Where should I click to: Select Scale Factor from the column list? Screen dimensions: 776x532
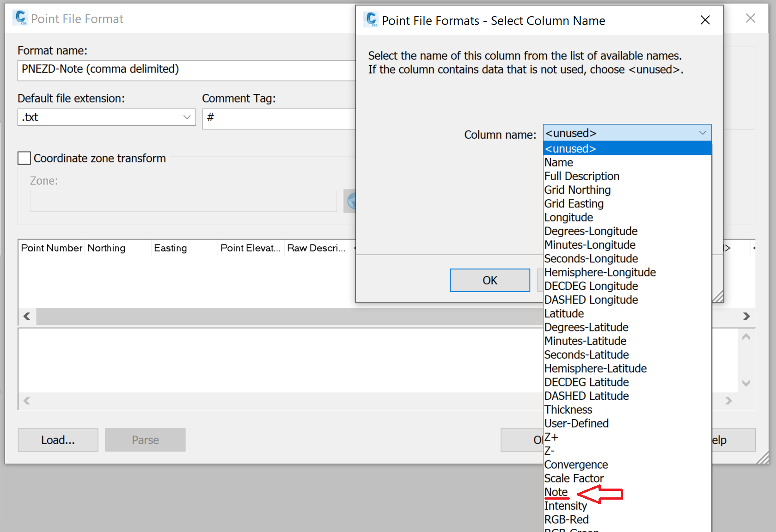(x=574, y=478)
